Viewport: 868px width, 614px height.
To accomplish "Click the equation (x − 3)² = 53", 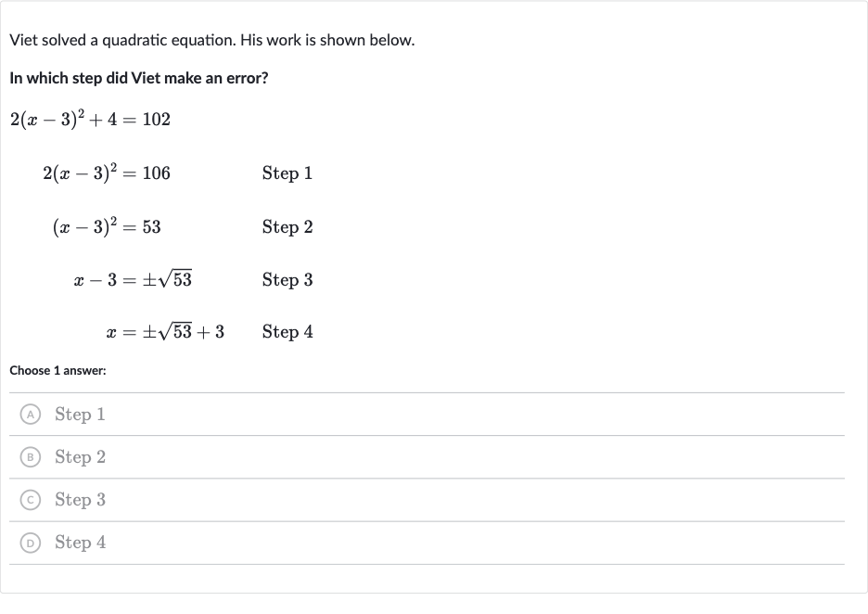I will click(x=107, y=226).
